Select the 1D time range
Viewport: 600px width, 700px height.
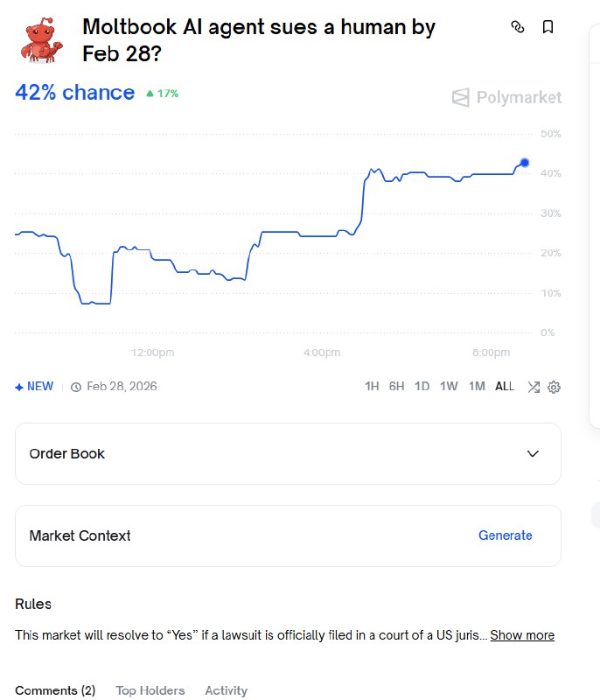(422, 387)
